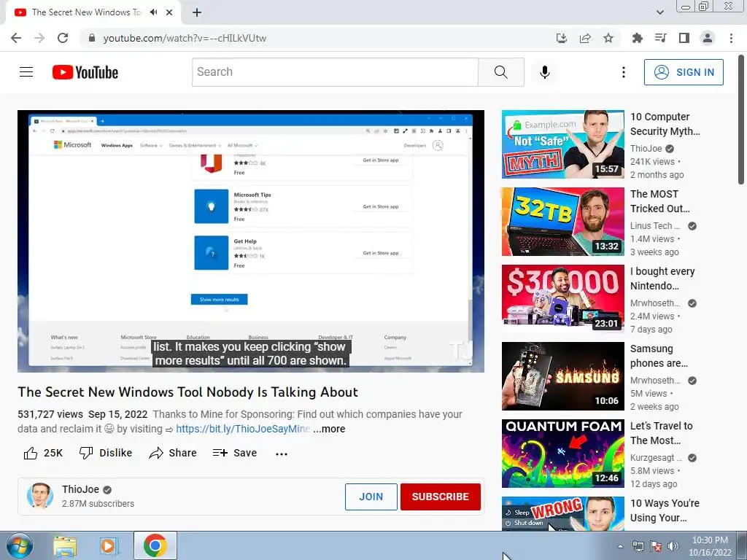
Task: Go to Kurzgesagt channel name
Action: pos(656,458)
